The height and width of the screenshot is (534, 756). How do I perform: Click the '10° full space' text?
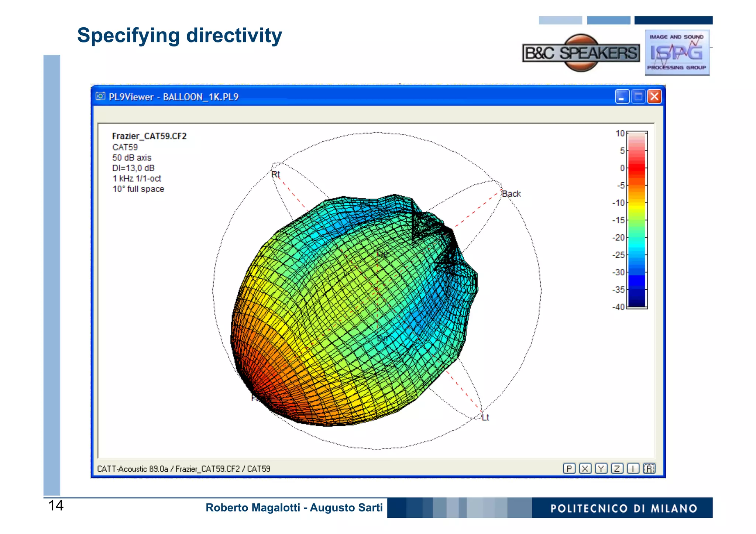click(138, 189)
